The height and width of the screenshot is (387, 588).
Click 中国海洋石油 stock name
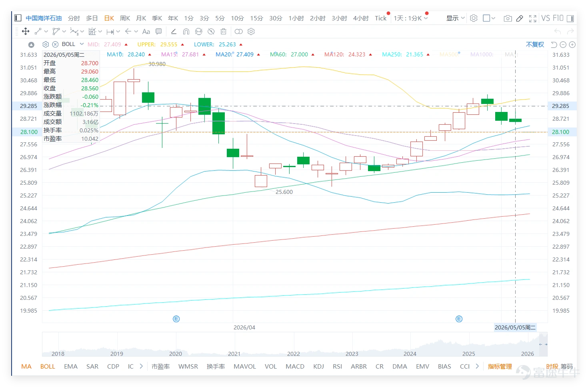coord(44,18)
